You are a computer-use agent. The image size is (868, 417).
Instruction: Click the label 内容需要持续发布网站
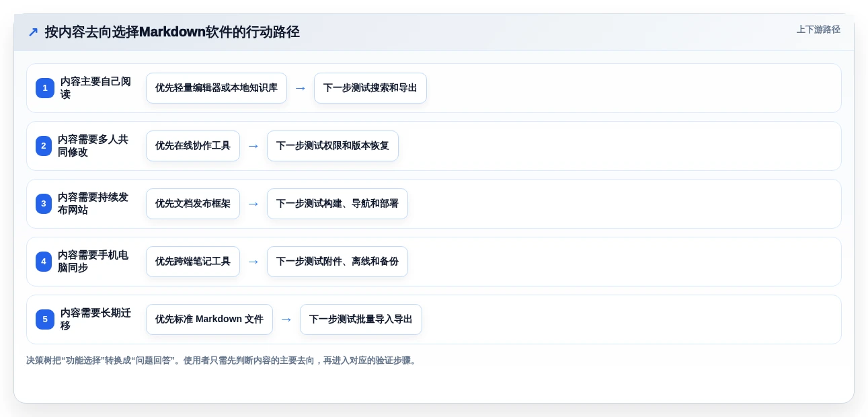[x=93, y=204]
